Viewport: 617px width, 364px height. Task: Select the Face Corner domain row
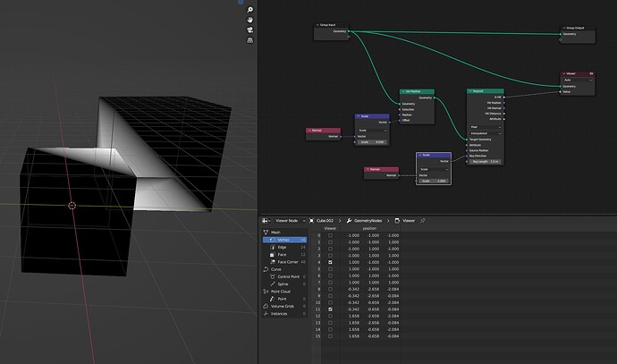(285, 262)
